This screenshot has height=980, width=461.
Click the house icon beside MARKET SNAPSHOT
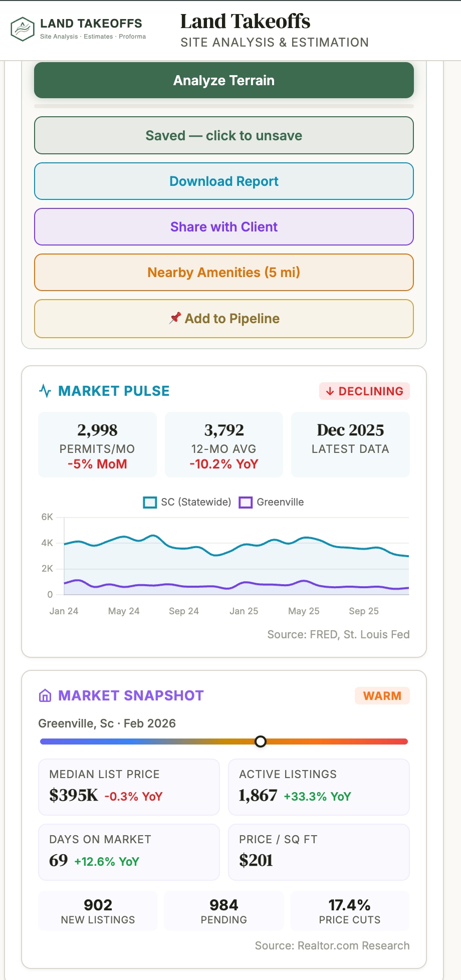(45, 695)
